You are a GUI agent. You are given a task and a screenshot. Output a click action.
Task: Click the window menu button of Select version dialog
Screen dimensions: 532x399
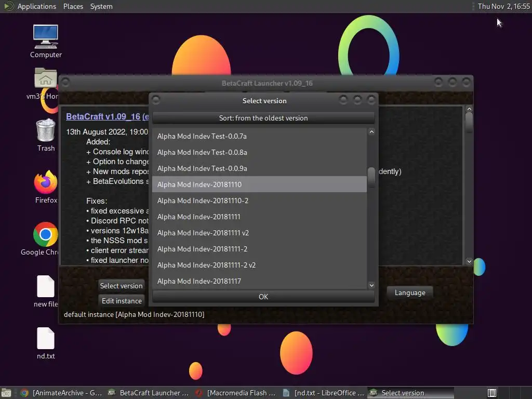(x=156, y=100)
